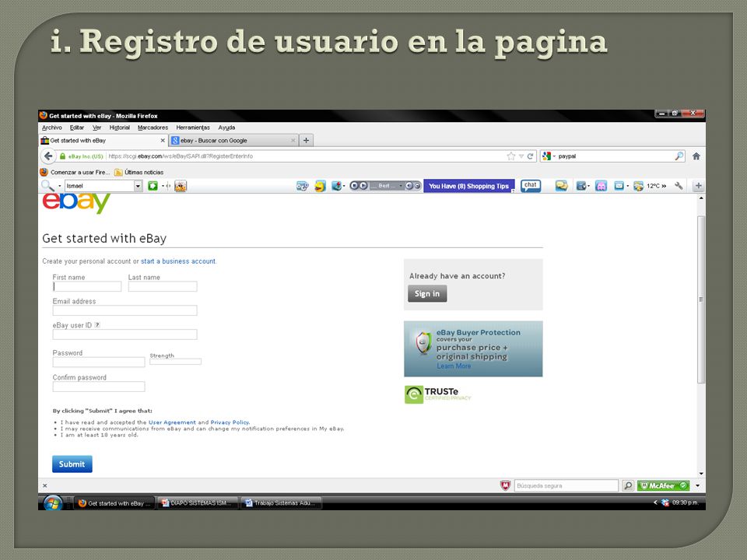Expand the McAfee bar dropdown arrow
Screen dimensions: 747x560
[697, 485]
